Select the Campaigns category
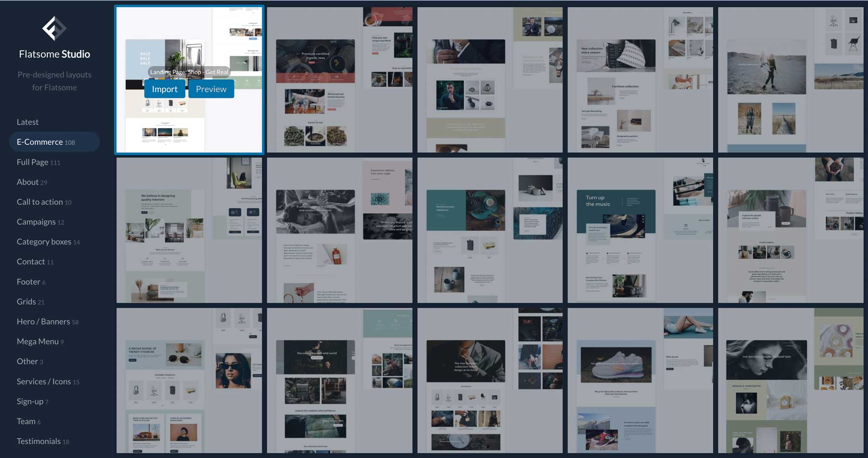868x458 pixels. (x=40, y=222)
